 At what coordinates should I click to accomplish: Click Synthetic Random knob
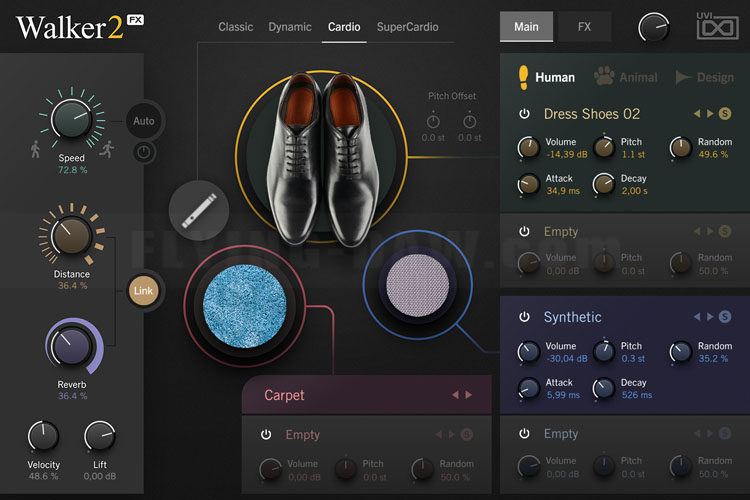point(680,352)
